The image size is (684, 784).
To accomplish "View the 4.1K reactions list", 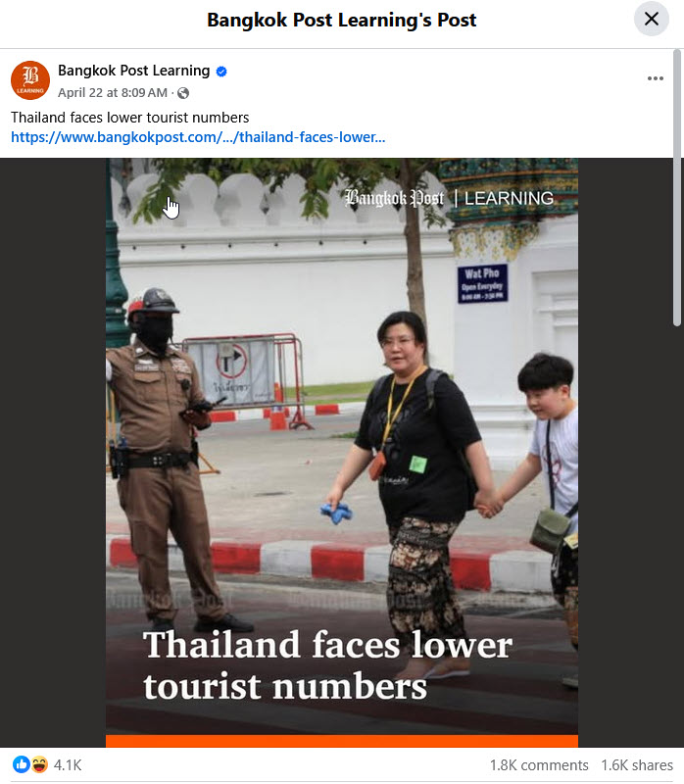I will 68,765.
